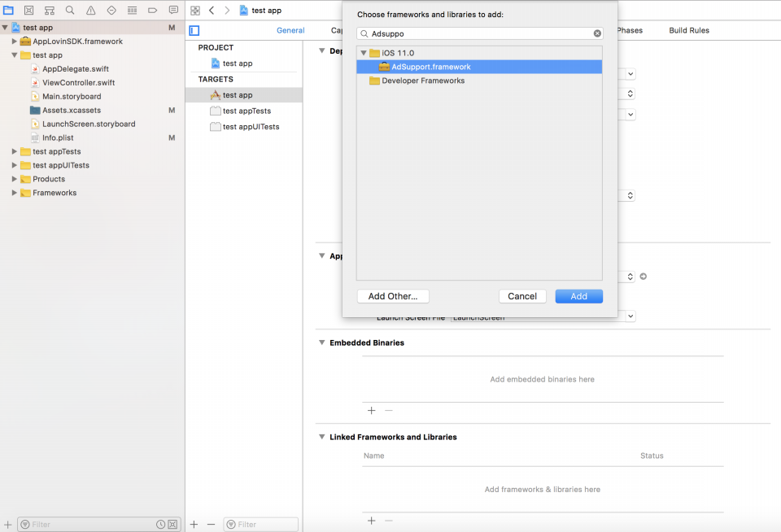Image resolution: width=781 pixels, height=532 pixels.
Task: Click the add file plus in navigator footer
Action: tap(8, 524)
